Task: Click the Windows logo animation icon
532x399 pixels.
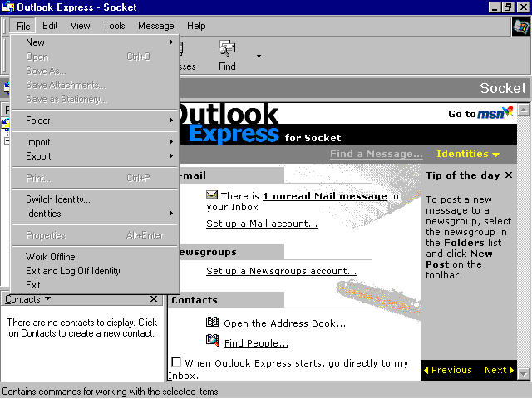Action: point(521,27)
